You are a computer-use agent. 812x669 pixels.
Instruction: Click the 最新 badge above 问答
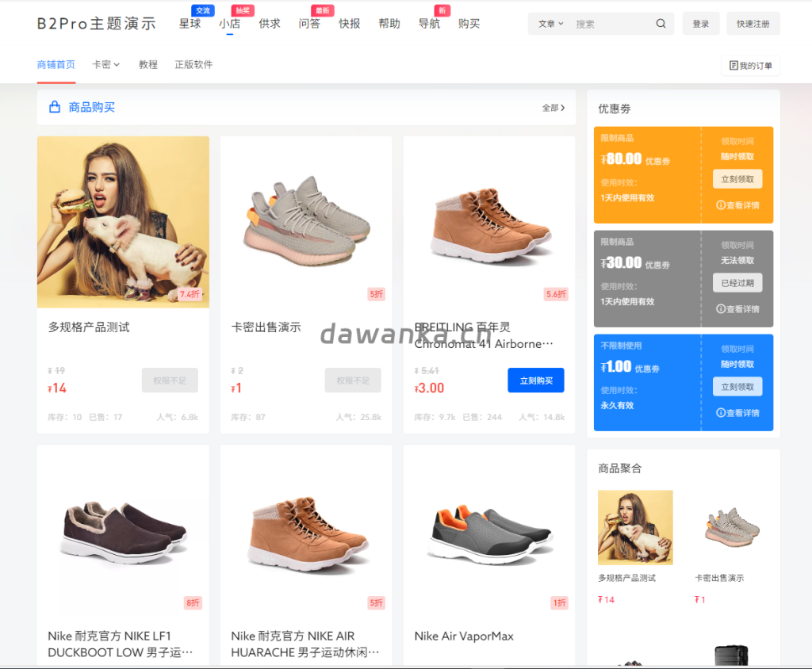click(x=322, y=10)
